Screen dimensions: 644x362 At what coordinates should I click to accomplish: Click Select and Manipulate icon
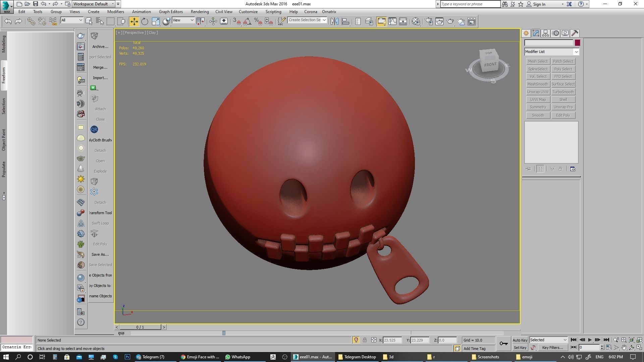[213, 21]
